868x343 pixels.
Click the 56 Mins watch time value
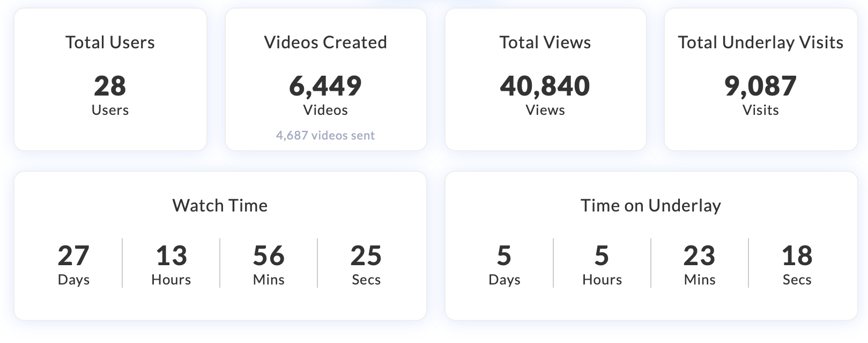(269, 256)
